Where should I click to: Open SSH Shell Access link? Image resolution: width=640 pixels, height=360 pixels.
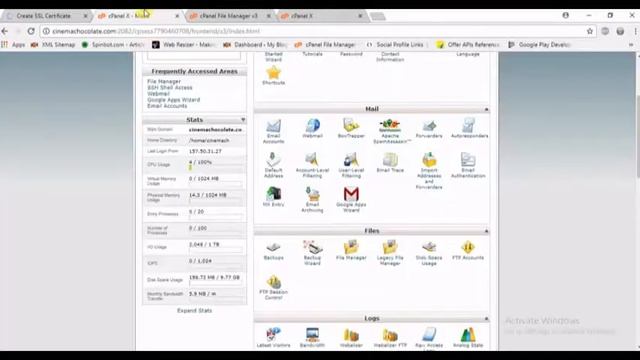[170, 87]
